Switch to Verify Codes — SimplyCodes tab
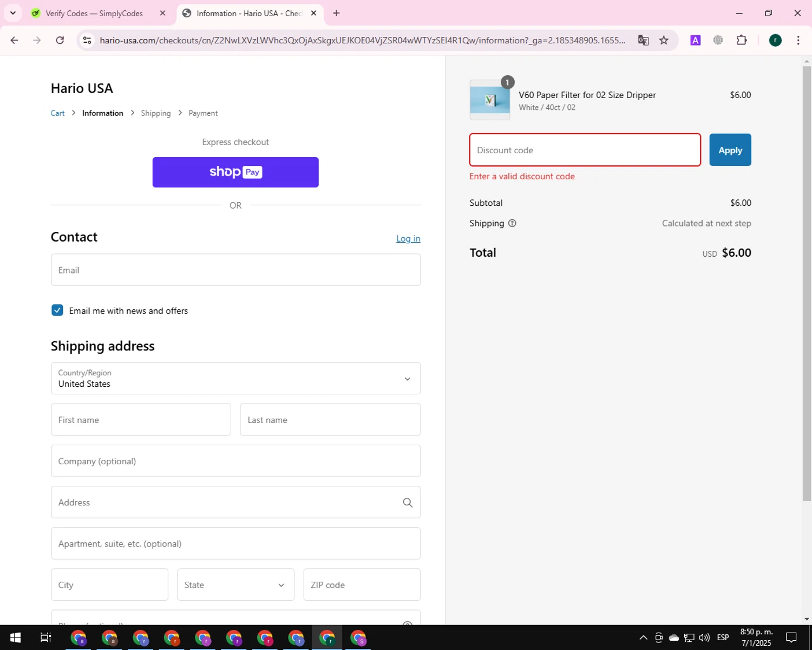The image size is (812, 650). 94,13
